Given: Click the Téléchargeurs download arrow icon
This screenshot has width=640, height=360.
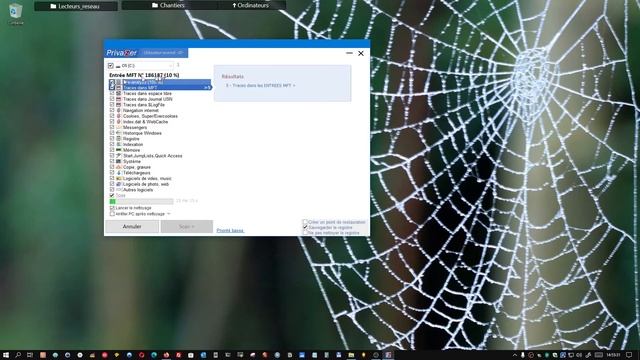Looking at the screenshot, I should coord(119,173).
